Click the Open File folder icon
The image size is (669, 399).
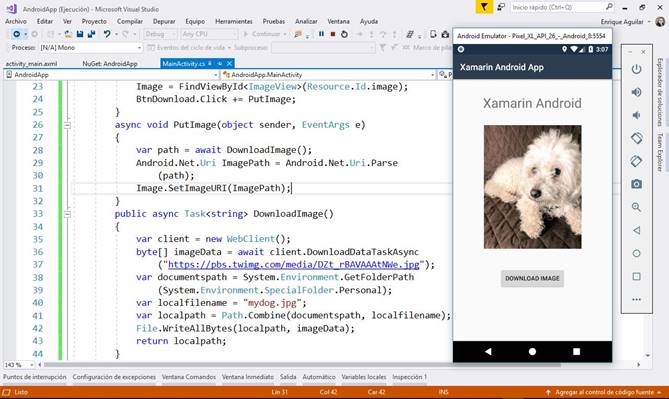click(x=68, y=34)
